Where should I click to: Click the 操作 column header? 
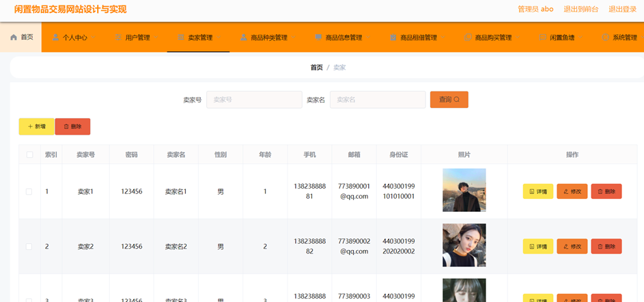[572, 154]
